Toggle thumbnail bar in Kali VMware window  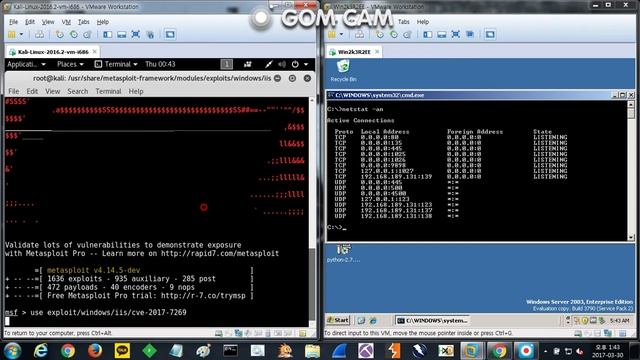pos(121,35)
